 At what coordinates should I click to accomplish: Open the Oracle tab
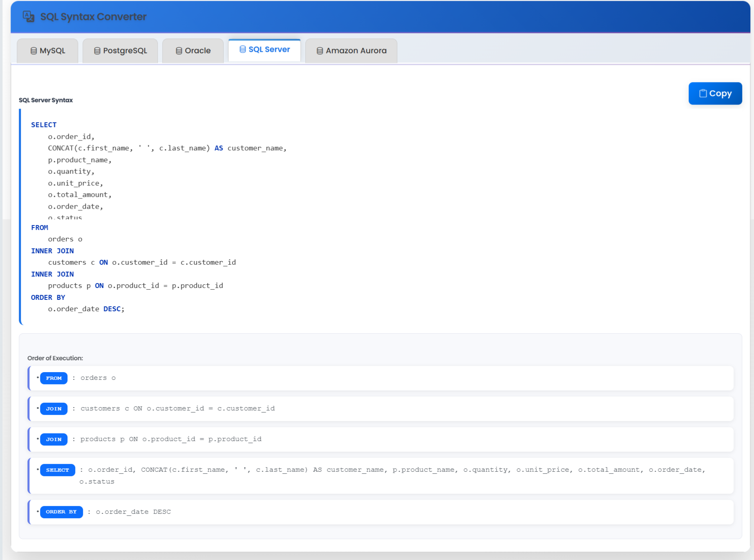coord(193,51)
